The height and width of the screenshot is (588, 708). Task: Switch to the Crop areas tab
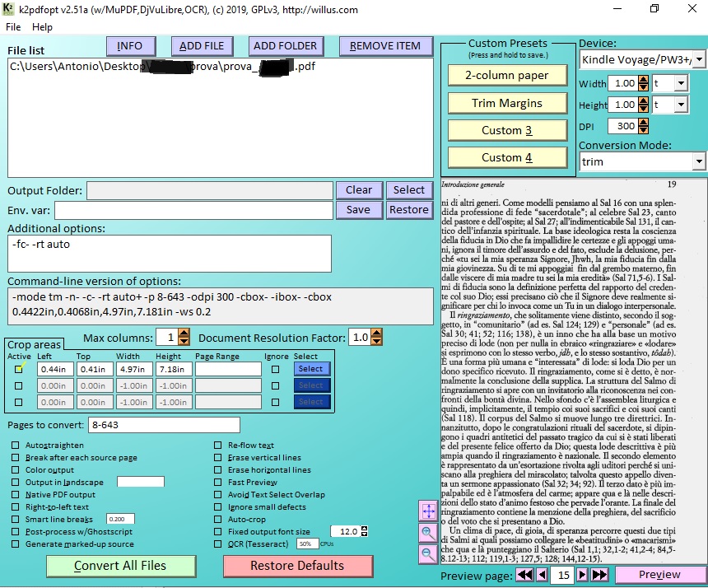coord(34,344)
